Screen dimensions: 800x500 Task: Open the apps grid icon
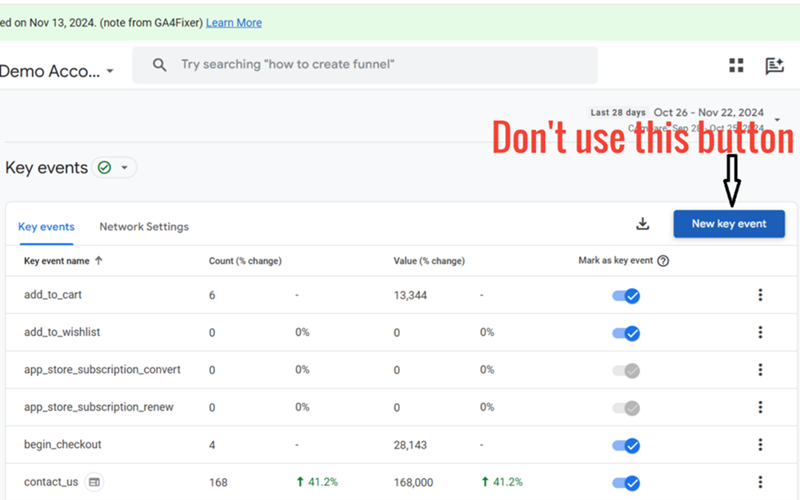click(x=736, y=65)
